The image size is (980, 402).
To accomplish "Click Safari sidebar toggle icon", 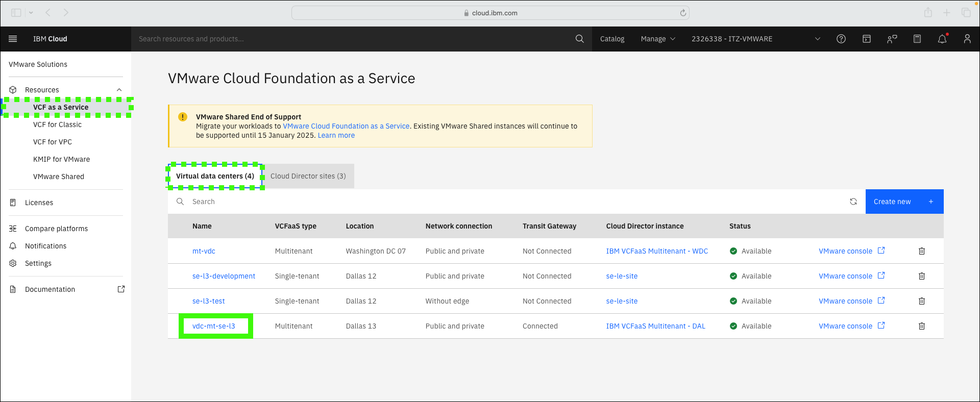I will [16, 13].
